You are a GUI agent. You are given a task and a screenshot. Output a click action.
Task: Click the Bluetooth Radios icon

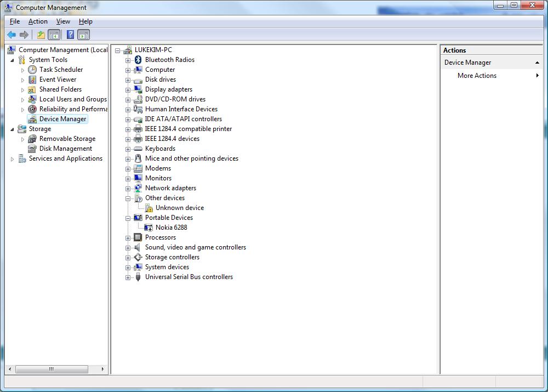138,60
